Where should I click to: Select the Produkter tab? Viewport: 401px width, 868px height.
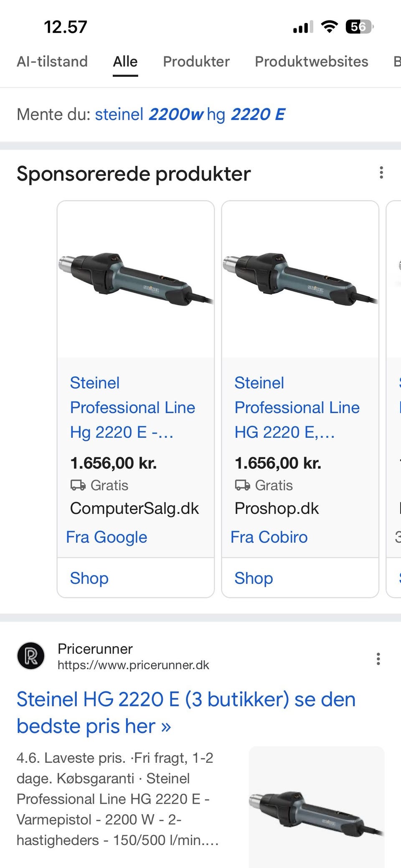(x=196, y=62)
